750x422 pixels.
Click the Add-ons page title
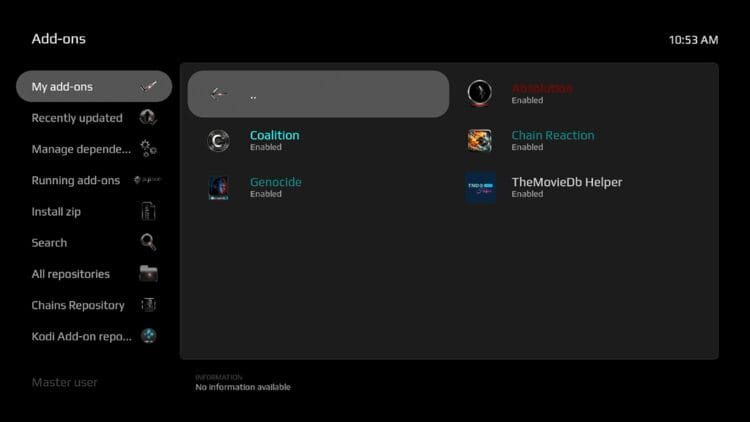point(58,39)
